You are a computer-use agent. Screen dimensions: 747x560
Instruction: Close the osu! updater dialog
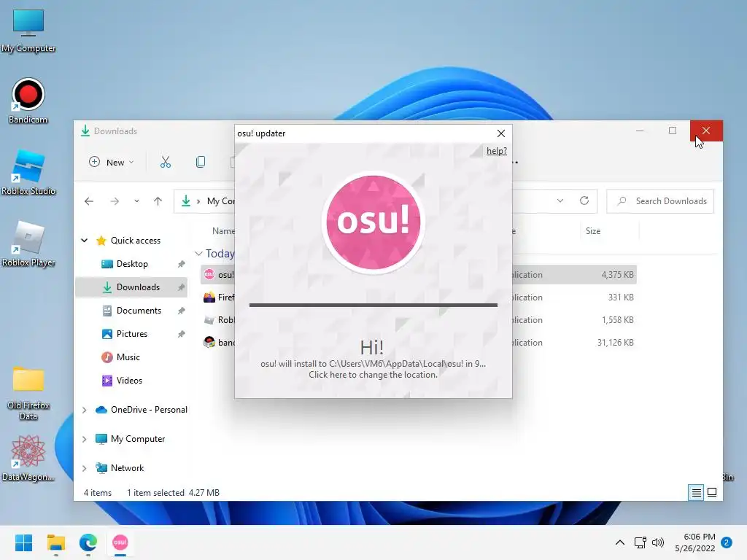[x=501, y=133]
